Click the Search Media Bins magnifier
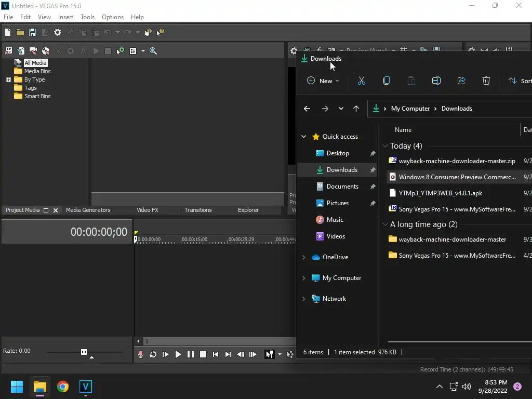 [153, 51]
